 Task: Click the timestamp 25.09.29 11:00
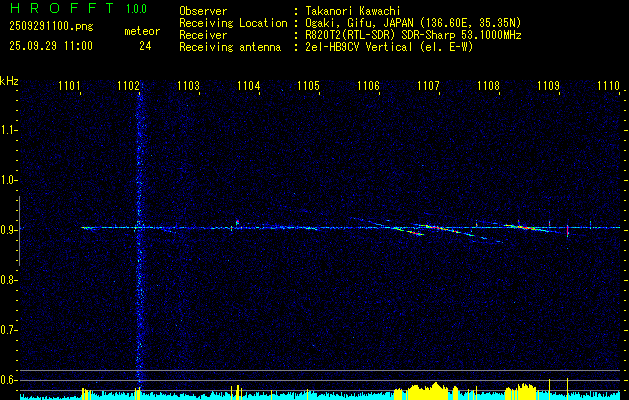51,45
